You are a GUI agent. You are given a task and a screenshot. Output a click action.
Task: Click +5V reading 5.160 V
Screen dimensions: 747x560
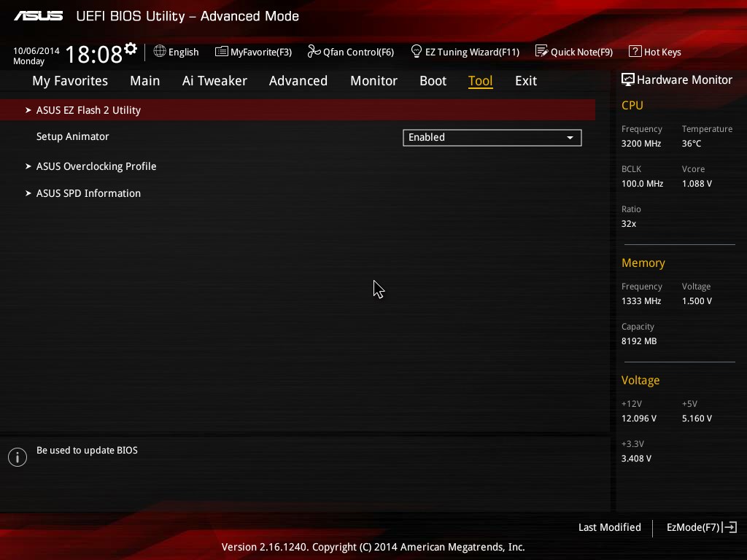point(697,419)
